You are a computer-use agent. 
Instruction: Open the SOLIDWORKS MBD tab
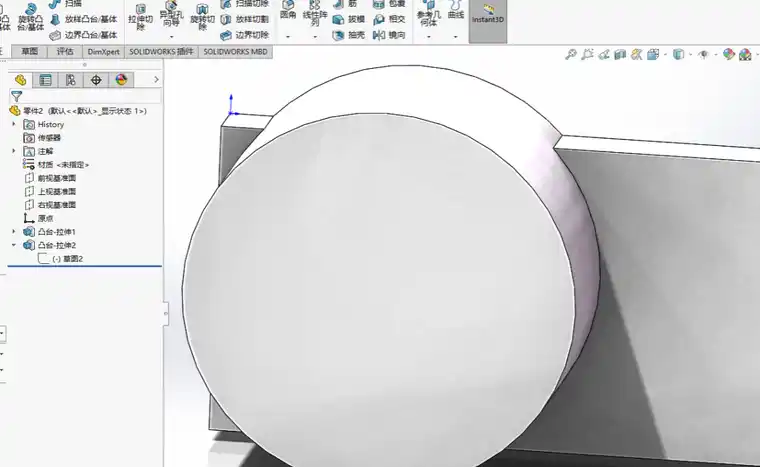coord(235,51)
